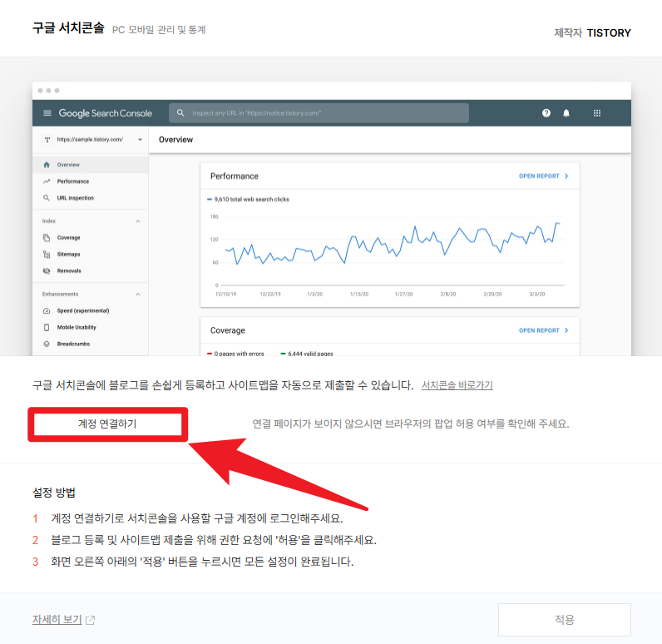
Task: Click the search magnifier icon in URL bar
Action: 180,113
